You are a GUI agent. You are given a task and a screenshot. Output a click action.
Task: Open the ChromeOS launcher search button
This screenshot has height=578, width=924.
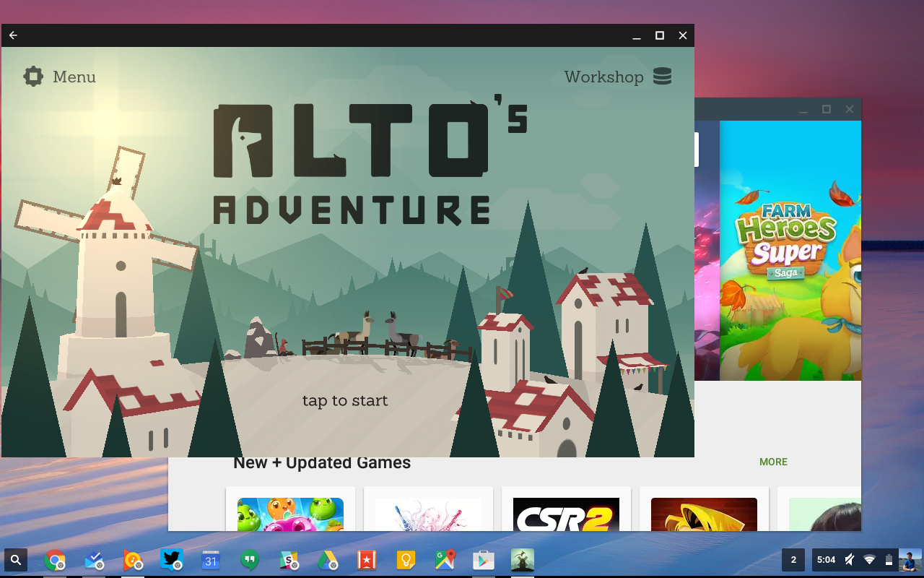16,560
